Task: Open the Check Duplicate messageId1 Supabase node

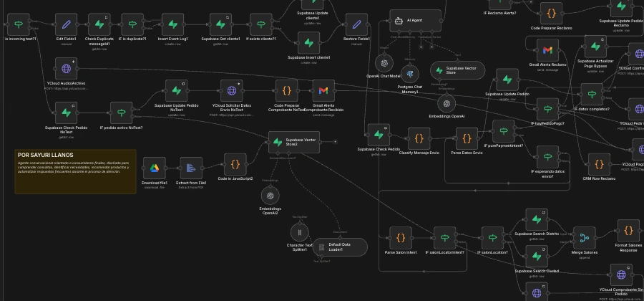Action: tap(99, 24)
